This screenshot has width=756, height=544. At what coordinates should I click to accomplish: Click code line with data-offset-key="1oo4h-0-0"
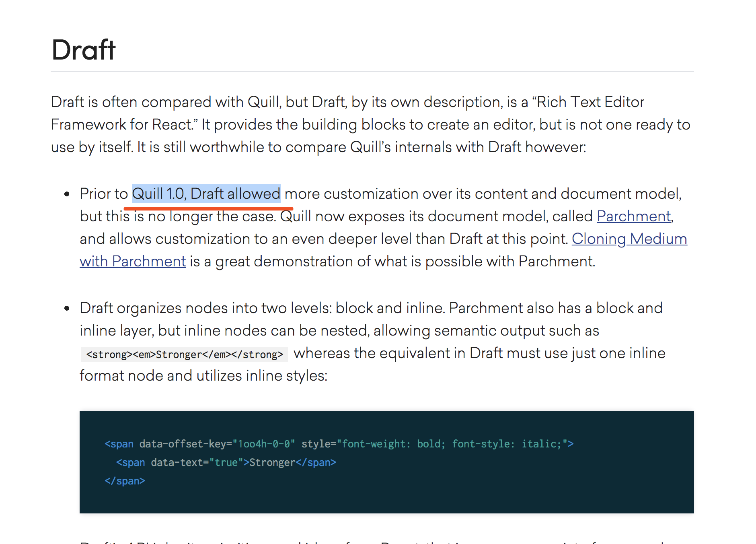tap(339, 444)
